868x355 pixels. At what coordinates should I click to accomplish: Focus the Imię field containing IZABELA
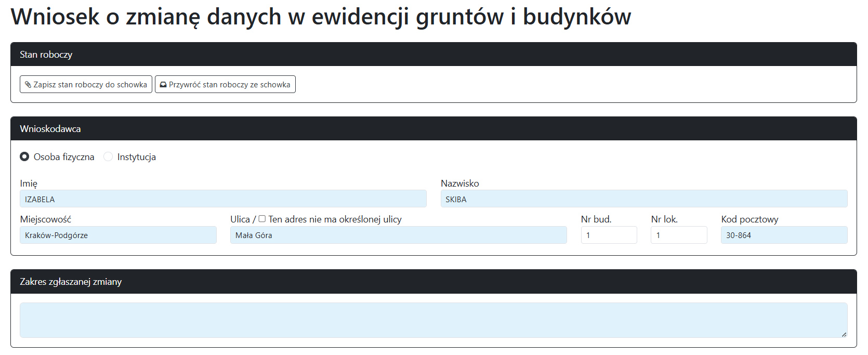(223, 199)
